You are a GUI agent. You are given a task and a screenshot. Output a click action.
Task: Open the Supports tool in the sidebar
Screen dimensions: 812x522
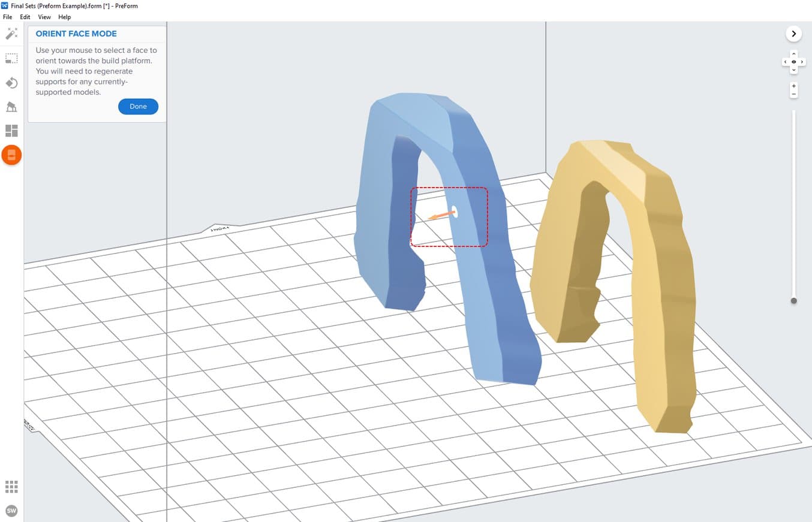(11, 107)
